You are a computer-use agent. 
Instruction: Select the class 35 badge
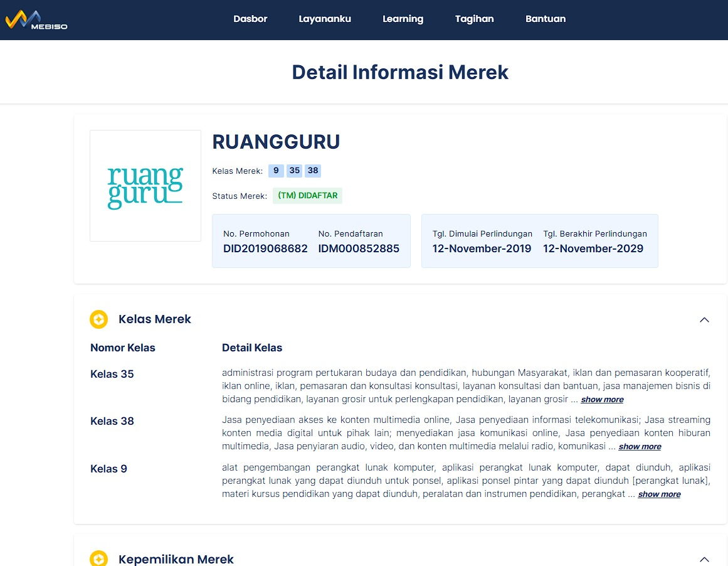click(x=294, y=171)
